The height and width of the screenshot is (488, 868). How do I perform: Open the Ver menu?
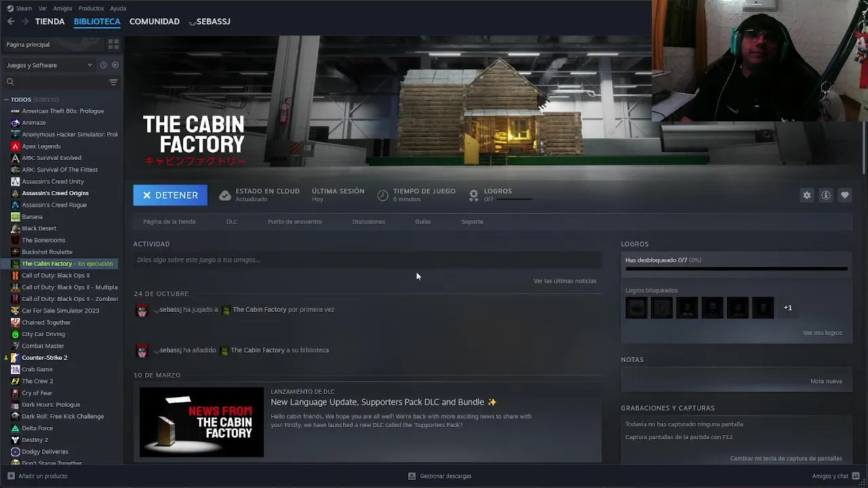coord(43,8)
